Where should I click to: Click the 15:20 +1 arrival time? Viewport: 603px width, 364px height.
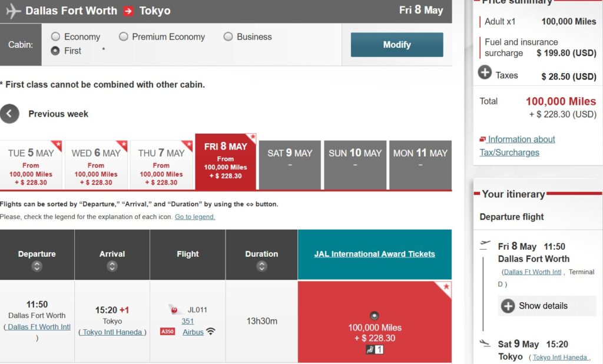tap(112, 310)
